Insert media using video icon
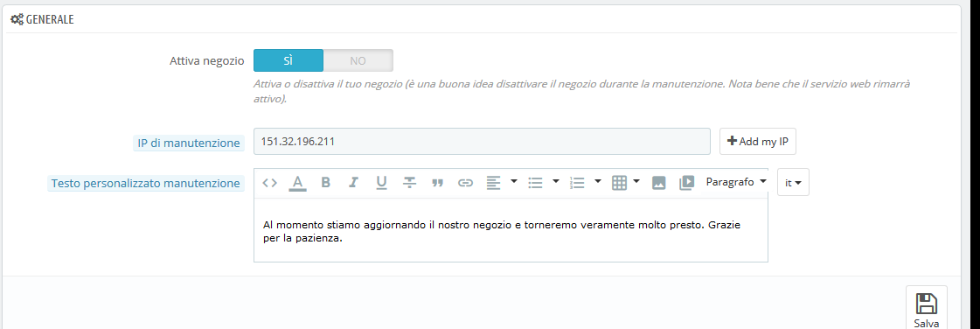 click(x=687, y=183)
